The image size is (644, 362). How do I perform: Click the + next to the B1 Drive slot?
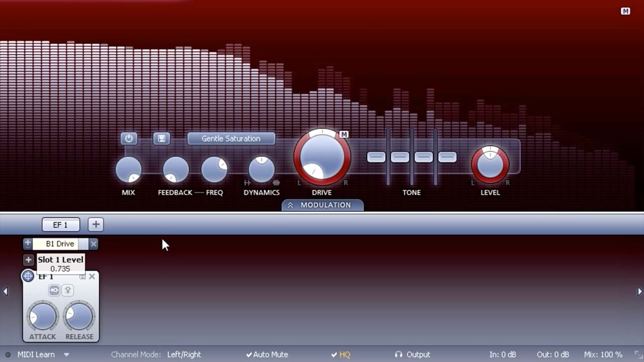(27, 243)
